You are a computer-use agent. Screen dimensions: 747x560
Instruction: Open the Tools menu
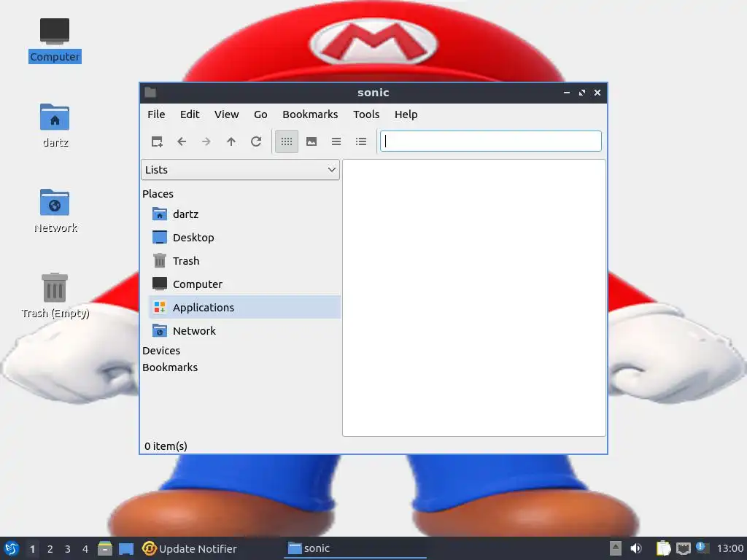(x=366, y=114)
